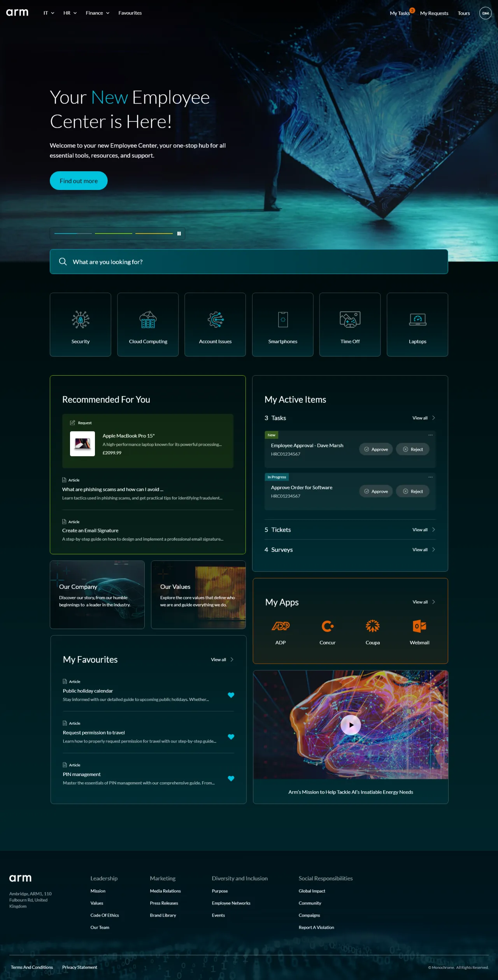
Task: Click the arm logo in footer
Action: coord(20,878)
